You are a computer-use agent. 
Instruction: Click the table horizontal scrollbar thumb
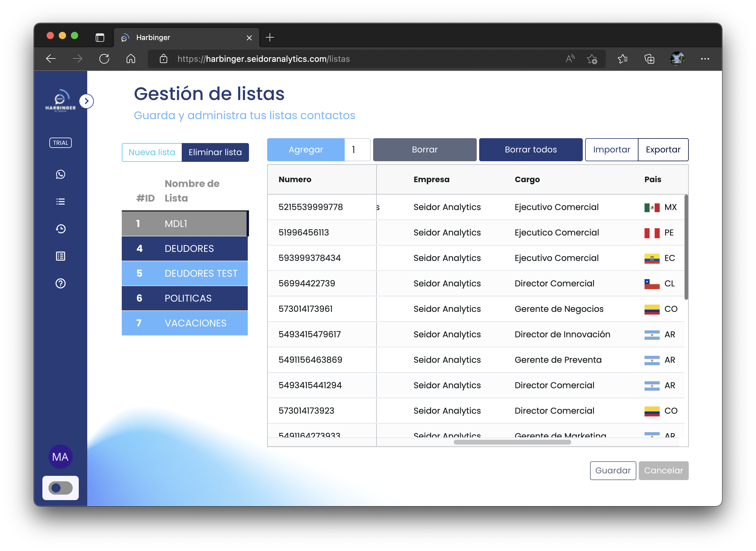tap(512, 442)
